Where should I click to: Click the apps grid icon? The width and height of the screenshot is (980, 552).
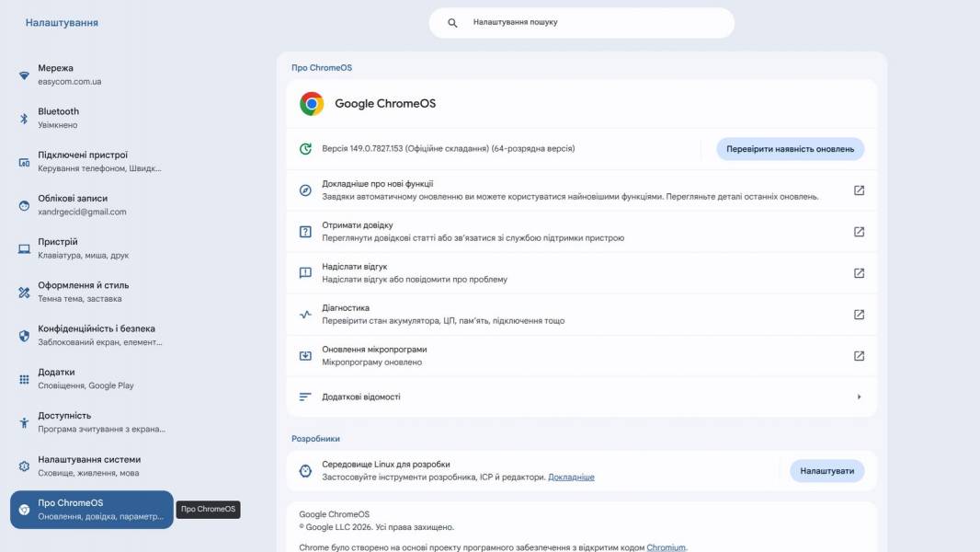click(24, 379)
